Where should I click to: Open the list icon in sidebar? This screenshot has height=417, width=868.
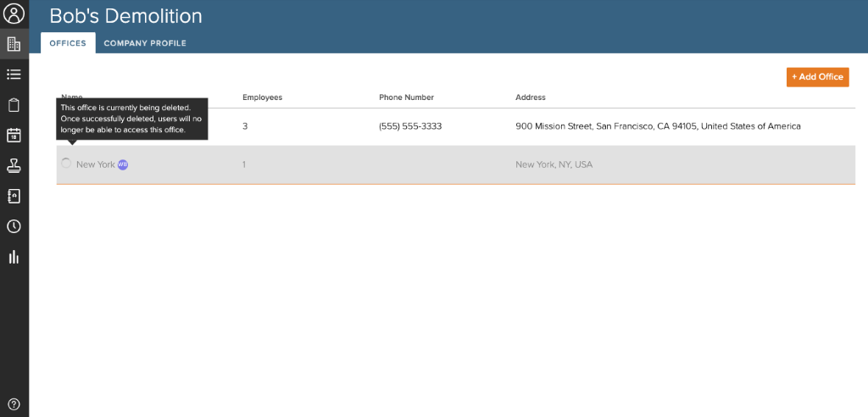[14, 75]
